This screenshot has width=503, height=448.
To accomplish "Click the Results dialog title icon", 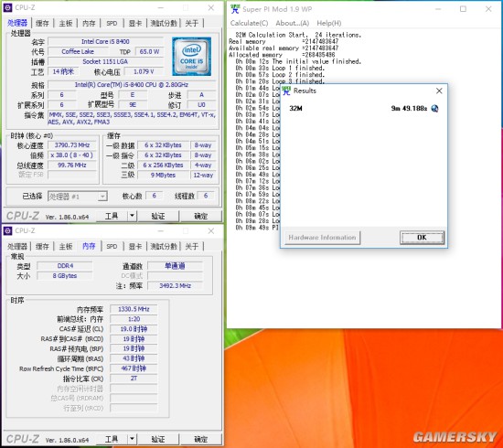I will [286, 91].
